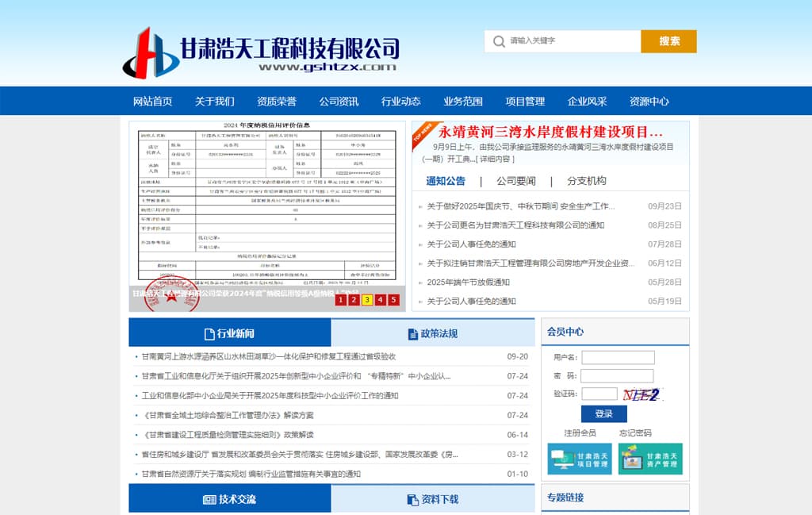Open 业务范围 navigation item
The height and width of the screenshot is (515, 812).
[x=463, y=101]
